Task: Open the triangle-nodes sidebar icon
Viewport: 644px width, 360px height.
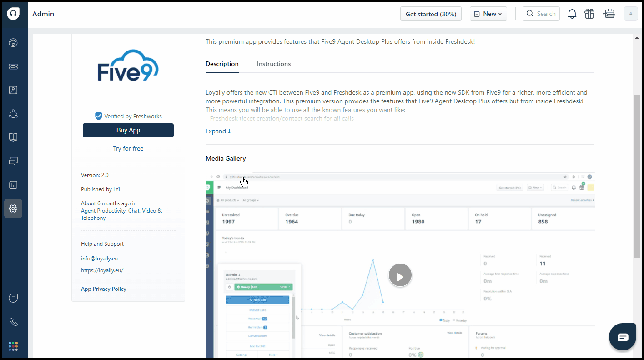Action: (13, 114)
